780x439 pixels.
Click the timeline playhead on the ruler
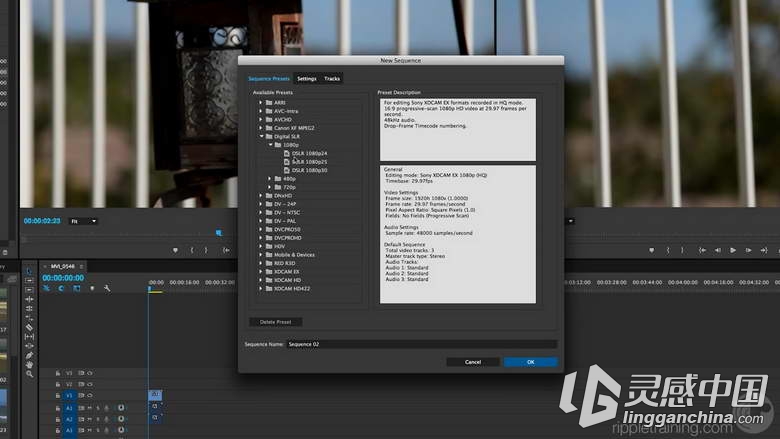[x=149, y=288]
